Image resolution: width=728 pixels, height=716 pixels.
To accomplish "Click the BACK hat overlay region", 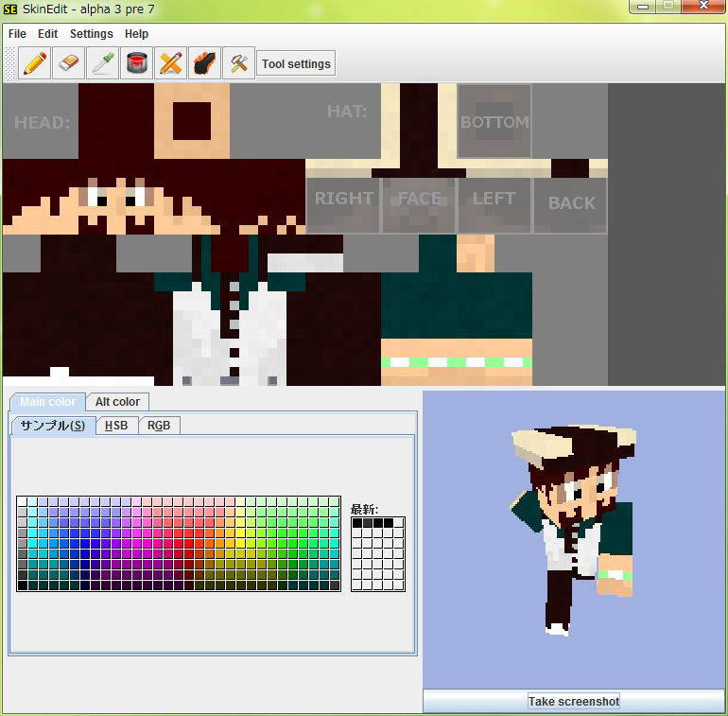I will pos(571,205).
